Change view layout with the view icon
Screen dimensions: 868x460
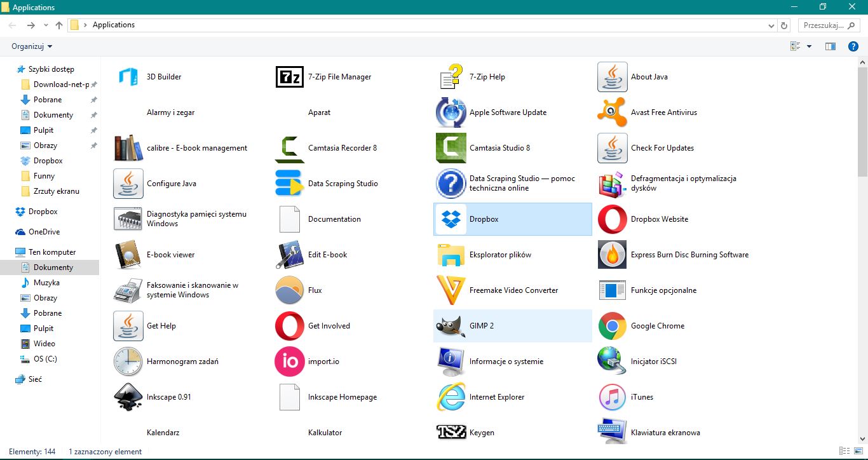tap(795, 46)
